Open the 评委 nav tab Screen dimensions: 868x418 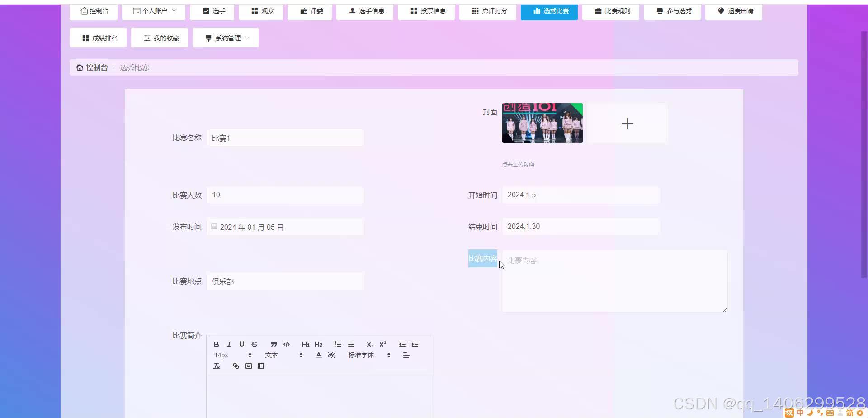(310, 11)
